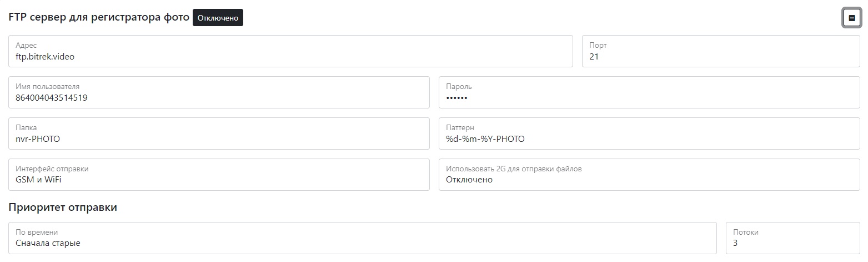Expand the По времени priority dropdown
The height and width of the screenshot is (262, 868).
click(x=362, y=238)
